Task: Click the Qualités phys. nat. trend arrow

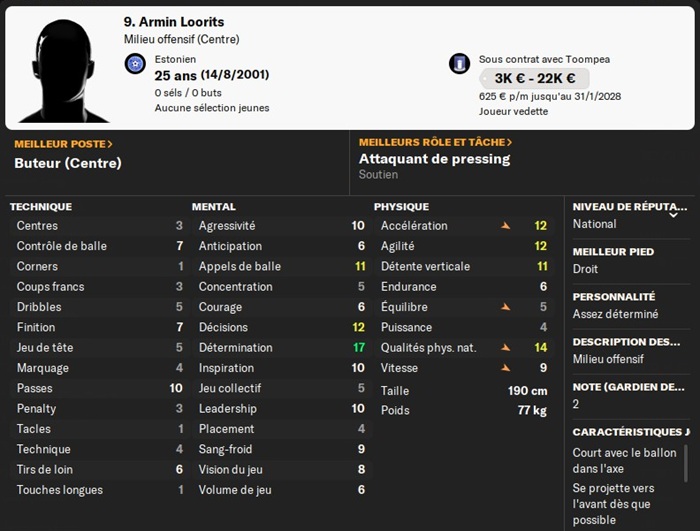Action: coord(506,348)
